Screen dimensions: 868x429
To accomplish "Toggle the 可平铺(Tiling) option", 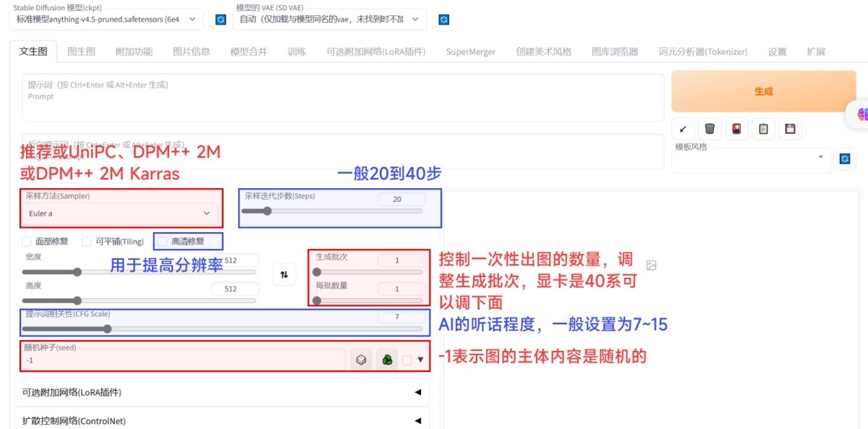I will click(87, 241).
